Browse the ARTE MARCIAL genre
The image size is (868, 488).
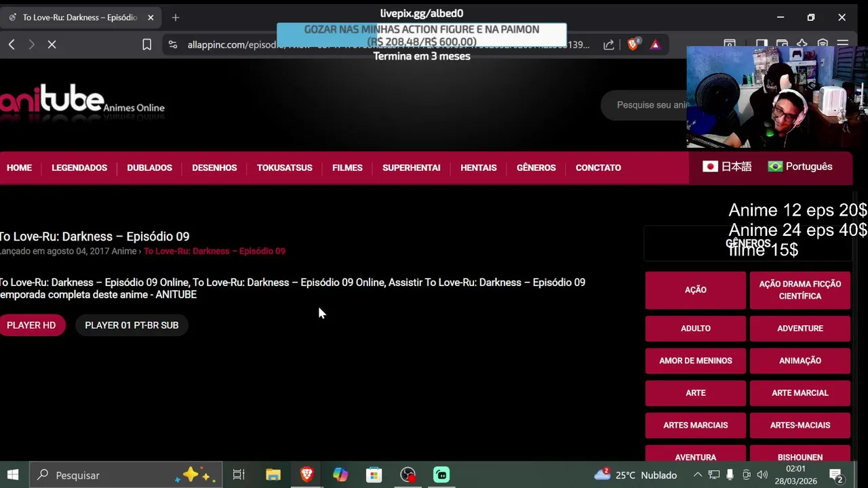click(x=800, y=393)
